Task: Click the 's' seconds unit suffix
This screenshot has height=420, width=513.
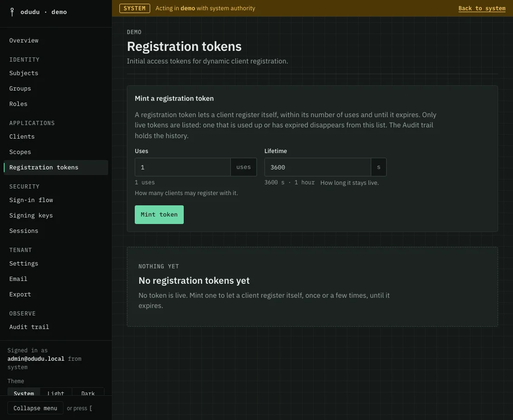Action: pyautogui.click(x=379, y=167)
